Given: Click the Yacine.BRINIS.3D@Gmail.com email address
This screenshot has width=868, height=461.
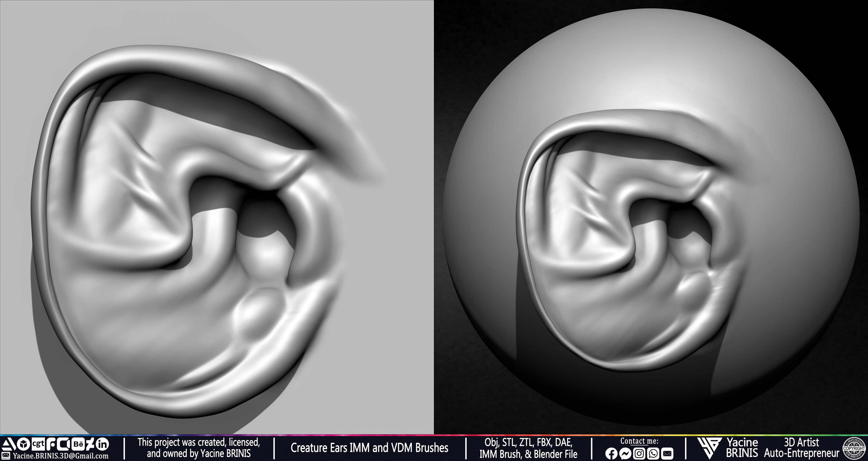Looking at the screenshot, I should [x=61, y=456].
